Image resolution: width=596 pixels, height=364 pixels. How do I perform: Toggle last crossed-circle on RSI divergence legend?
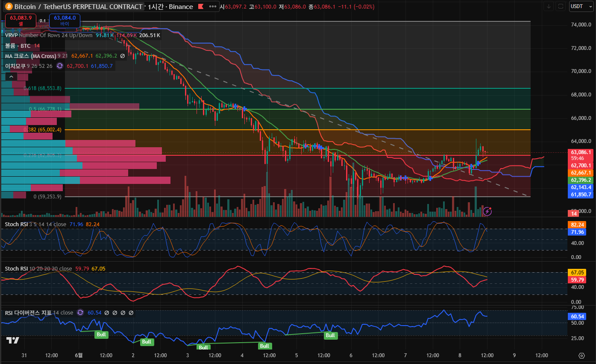click(131, 313)
